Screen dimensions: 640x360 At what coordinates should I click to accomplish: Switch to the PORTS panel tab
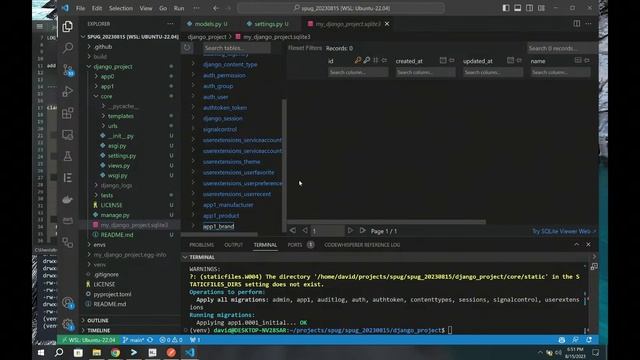click(x=295, y=245)
